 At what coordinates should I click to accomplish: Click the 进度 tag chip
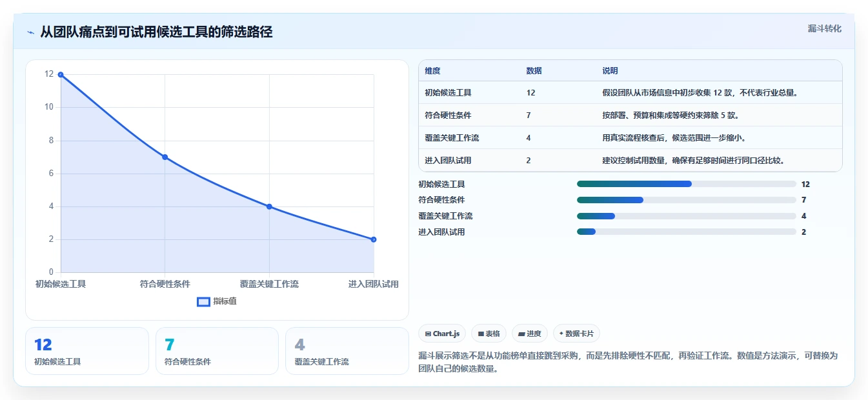pyautogui.click(x=530, y=334)
